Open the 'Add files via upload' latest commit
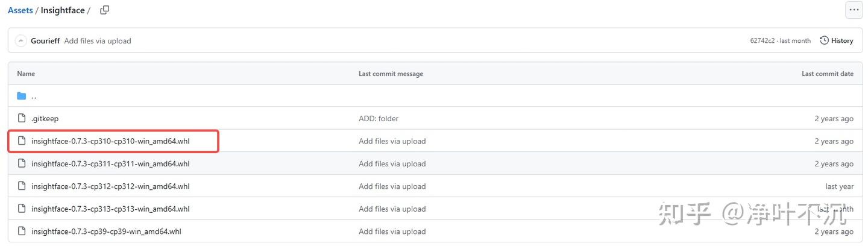 point(98,41)
